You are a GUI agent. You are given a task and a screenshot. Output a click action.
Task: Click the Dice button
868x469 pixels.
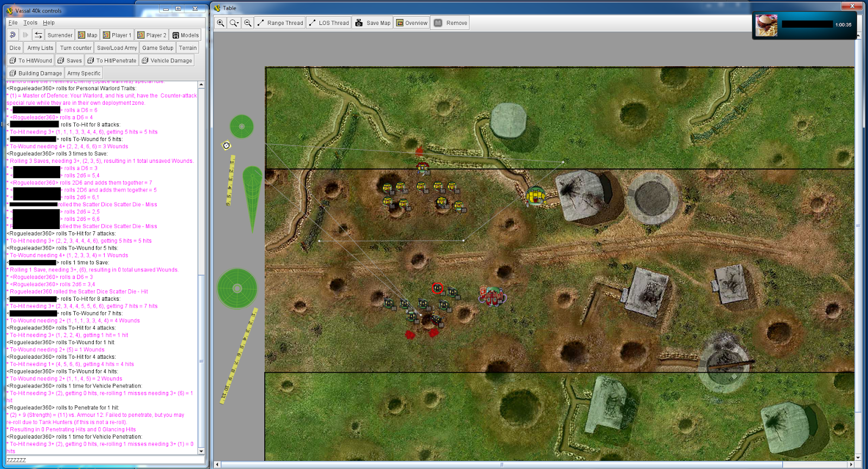click(15, 48)
